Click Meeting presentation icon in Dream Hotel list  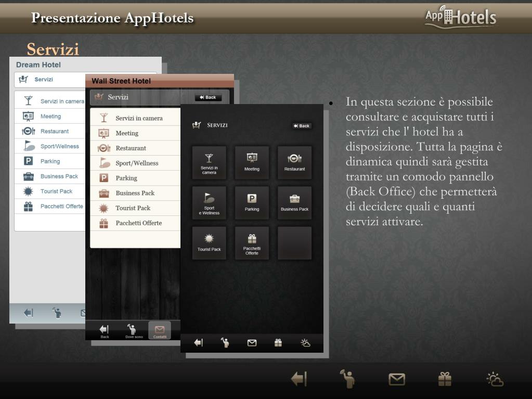28,116
